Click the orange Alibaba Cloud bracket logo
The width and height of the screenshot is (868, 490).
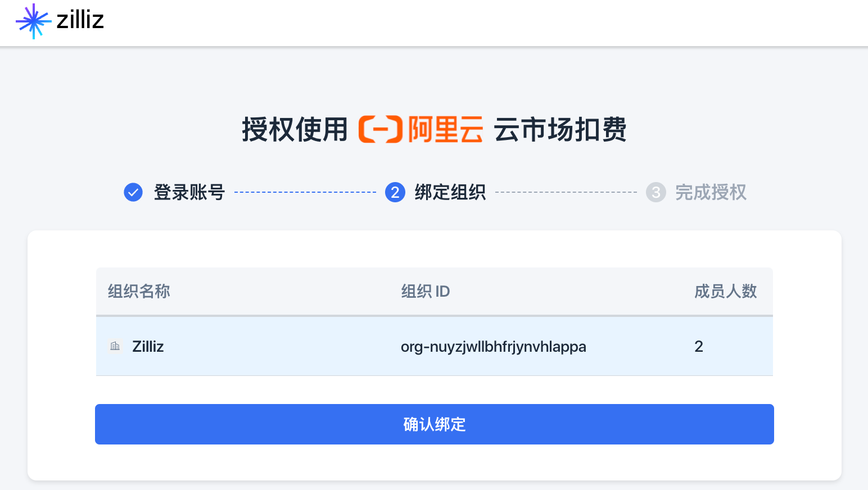click(381, 129)
